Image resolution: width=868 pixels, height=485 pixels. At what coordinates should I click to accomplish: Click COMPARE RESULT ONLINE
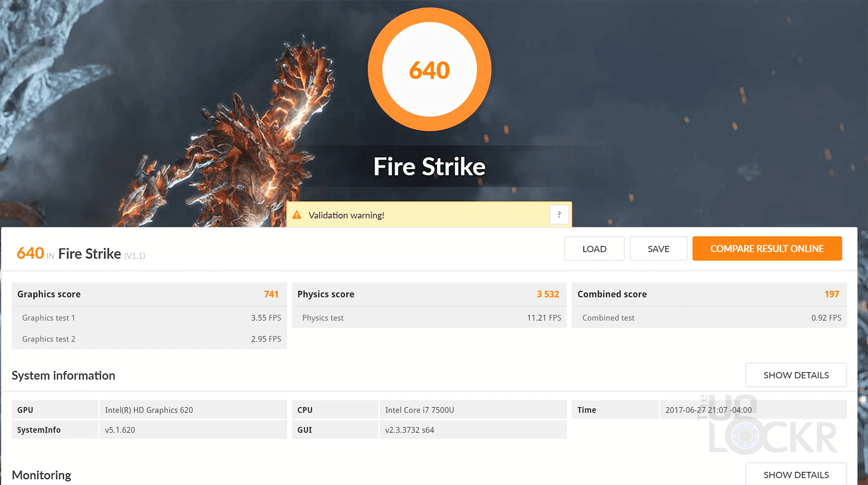pyautogui.click(x=767, y=249)
